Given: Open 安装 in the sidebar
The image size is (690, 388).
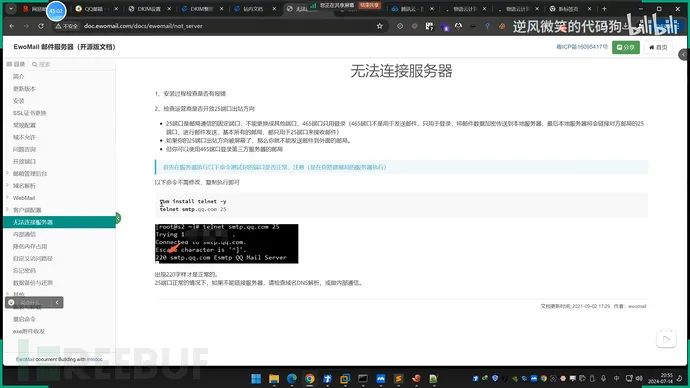Looking at the screenshot, I should (x=18, y=101).
